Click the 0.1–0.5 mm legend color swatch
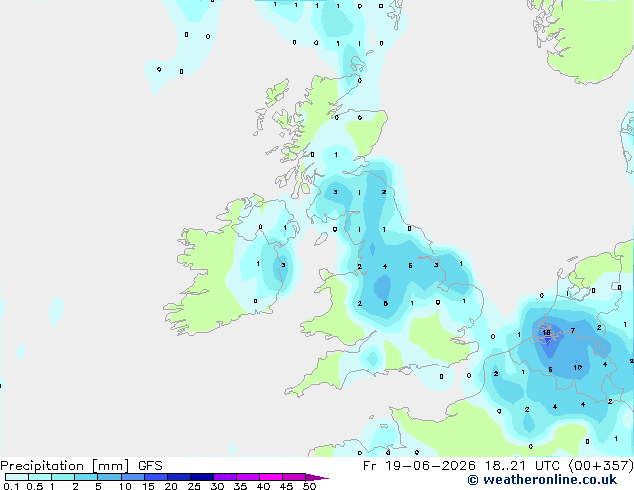 click(x=17, y=477)
